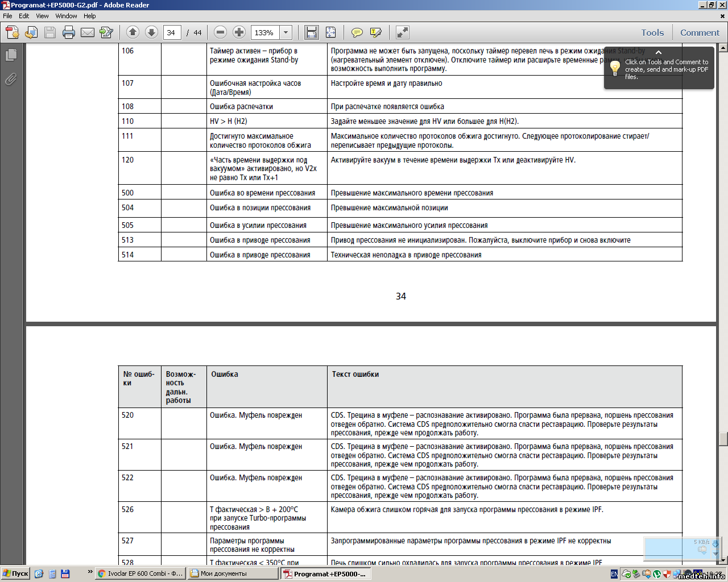728x582 pixels.
Task: Zoom out using the minus button
Action: [221, 32]
